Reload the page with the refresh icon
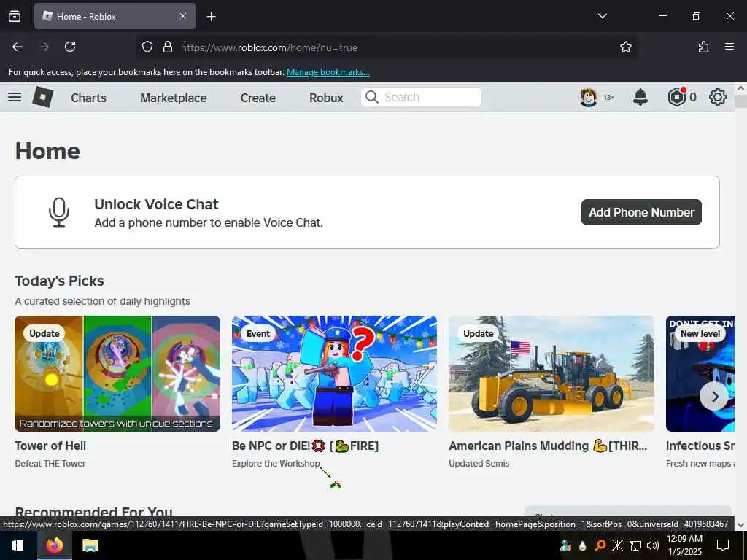The width and height of the screenshot is (747, 560). tap(70, 47)
